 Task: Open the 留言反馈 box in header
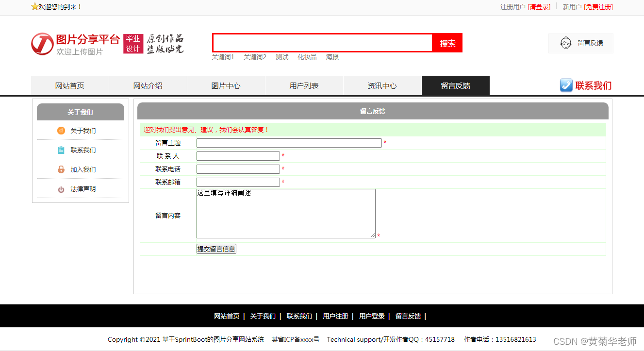pos(581,43)
